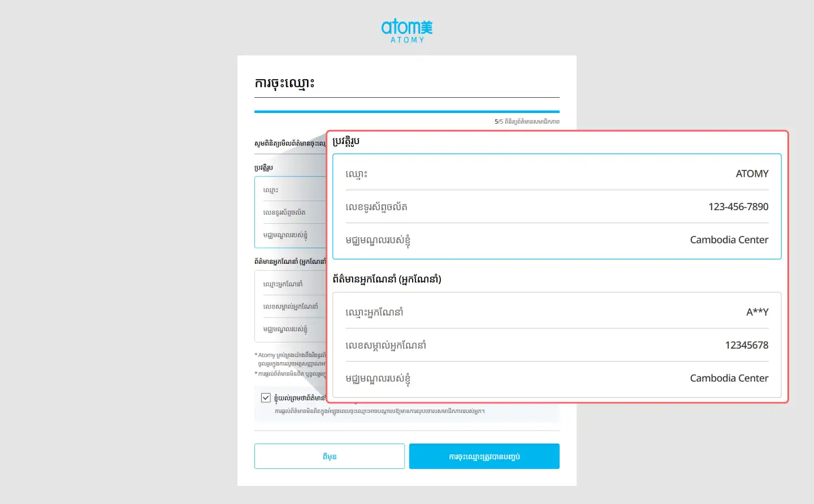814x504 pixels.
Task: Click small លេខទូរស័ព្ទចល័ត label in left form
Action: [284, 212]
